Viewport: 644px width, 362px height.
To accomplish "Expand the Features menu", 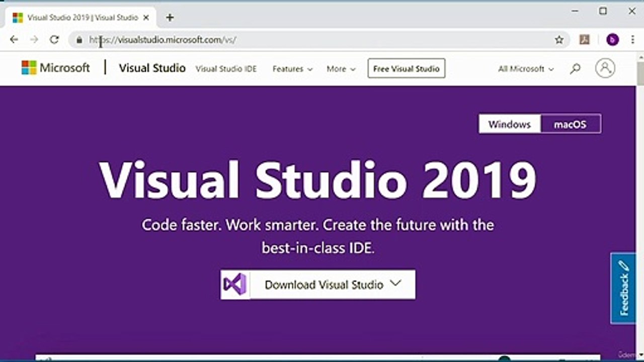I will click(x=292, y=69).
